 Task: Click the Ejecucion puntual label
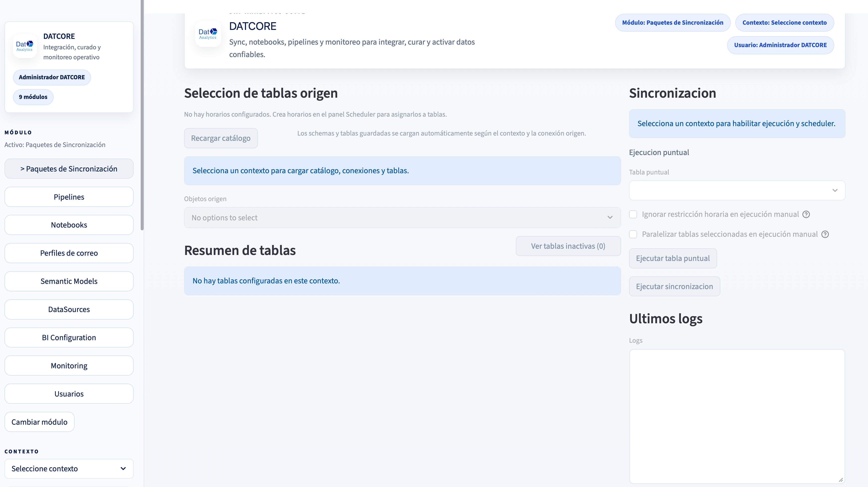659,153
